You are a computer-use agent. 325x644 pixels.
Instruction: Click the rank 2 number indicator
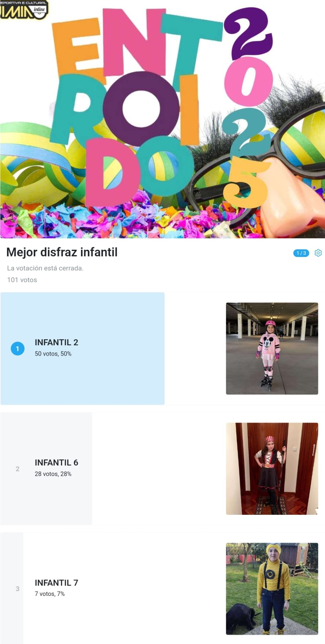click(18, 469)
